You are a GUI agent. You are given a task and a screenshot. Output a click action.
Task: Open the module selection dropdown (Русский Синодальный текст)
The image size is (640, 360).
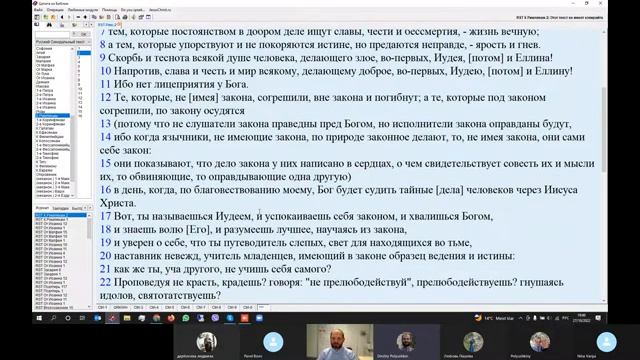pyautogui.click(x=63, y=42)
